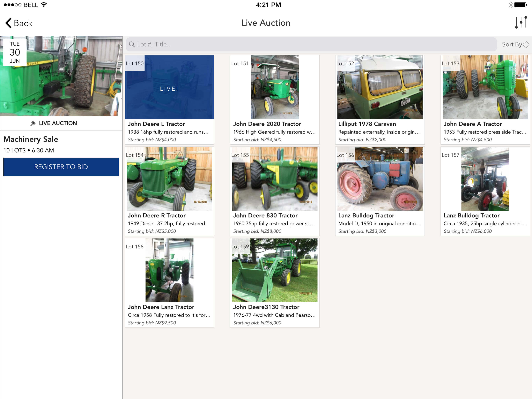
Task: Select the John Deere3130 Tractor title
Action: pyautogui.click(x=266, y=307)
